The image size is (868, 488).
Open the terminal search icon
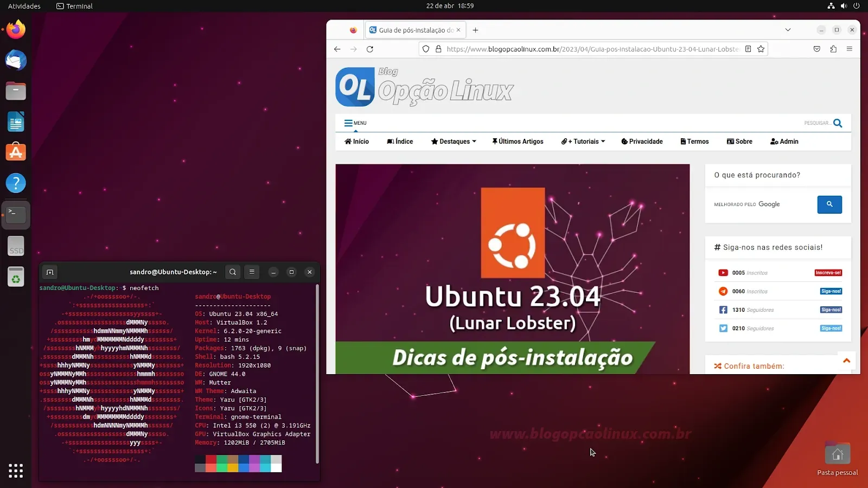click(233, 272)
